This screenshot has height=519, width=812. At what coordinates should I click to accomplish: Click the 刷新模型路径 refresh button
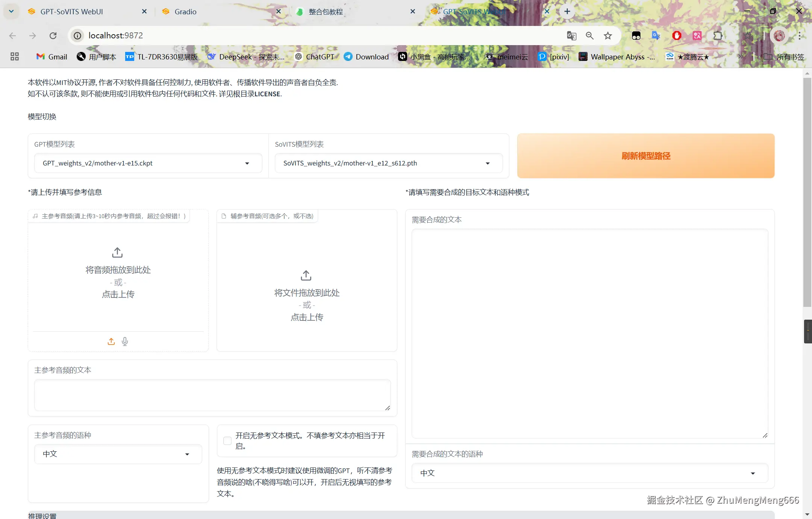coord(645,156)
